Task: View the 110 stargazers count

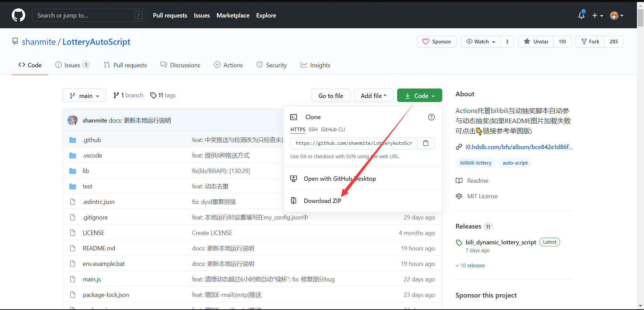Action: pos(562,42)
